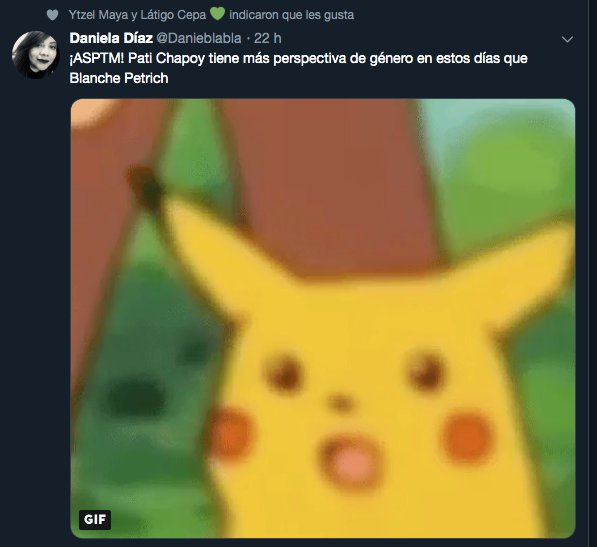Click the dot separator before 22 h
This screenshot has width=597, height=547.
pos(248,38)
